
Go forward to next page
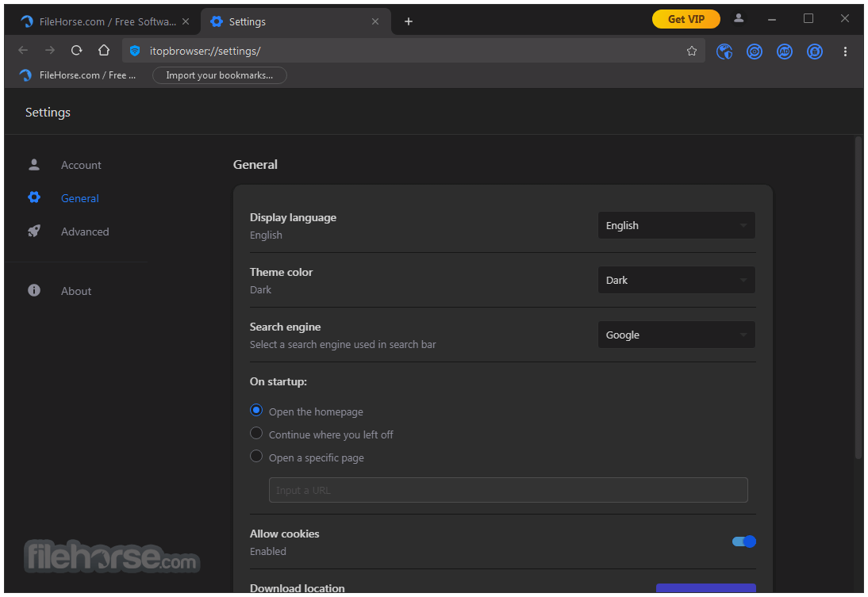(x=50, y=51)
